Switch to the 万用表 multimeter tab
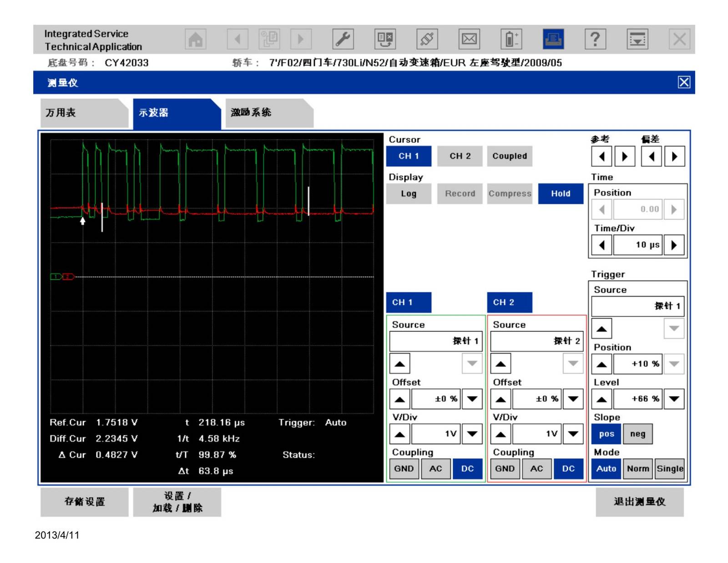This screenshot has width=728, height=563. [84, 113]
